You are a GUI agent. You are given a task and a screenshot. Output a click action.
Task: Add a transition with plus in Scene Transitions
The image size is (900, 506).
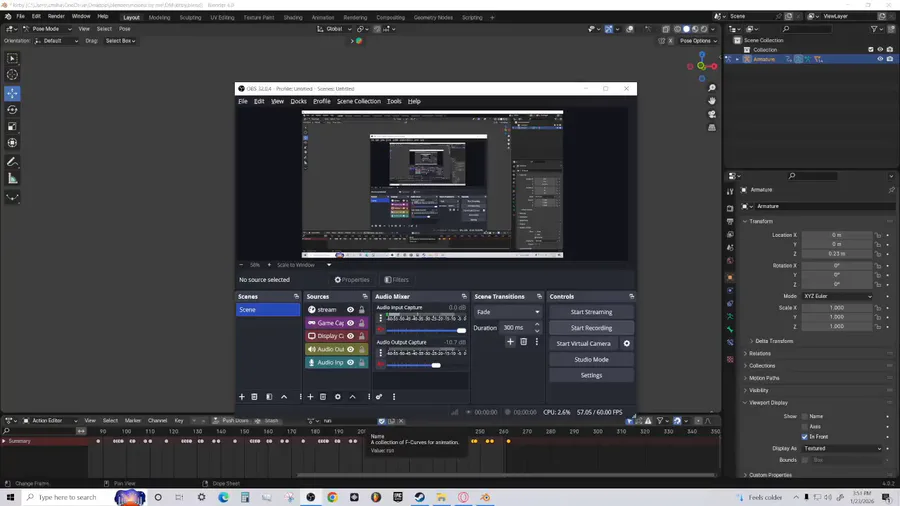pyautogui.click(x=510, y=341)
